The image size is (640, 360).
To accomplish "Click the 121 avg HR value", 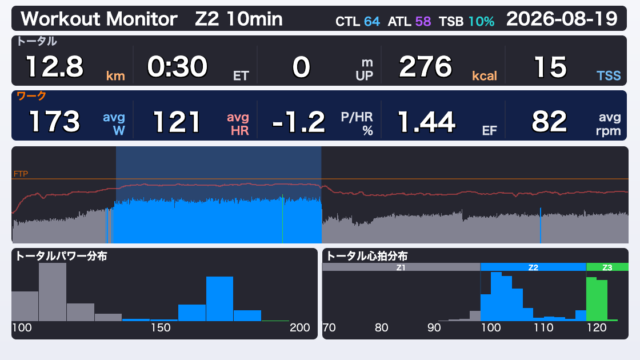I will (x=200, y=122).
